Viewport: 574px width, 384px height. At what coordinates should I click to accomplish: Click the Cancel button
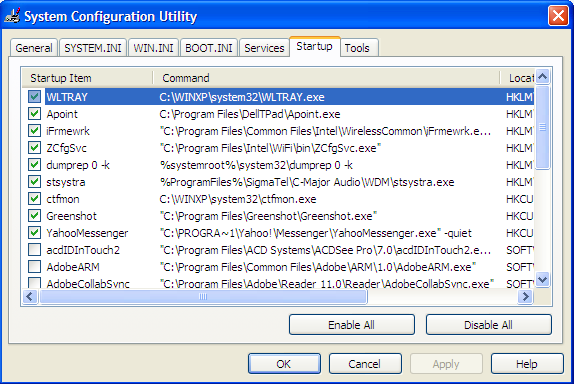[x=365, y=364]
